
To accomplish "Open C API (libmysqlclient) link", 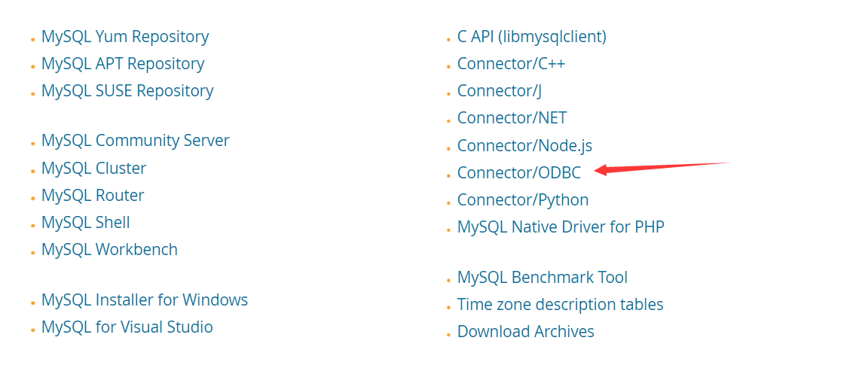I will point(532,37).
